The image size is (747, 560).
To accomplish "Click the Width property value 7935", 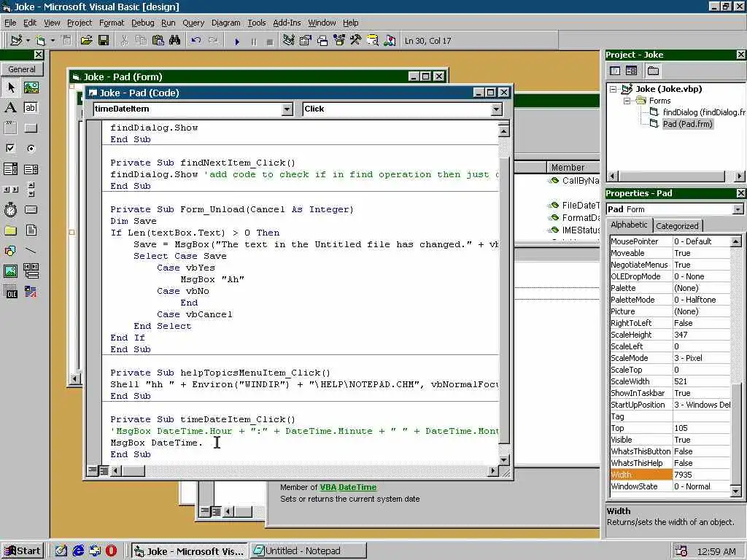I will pos(701,475).
